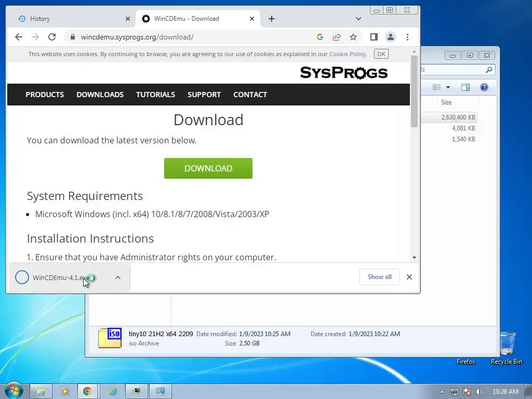Click the network tray icon

(454, 392)
